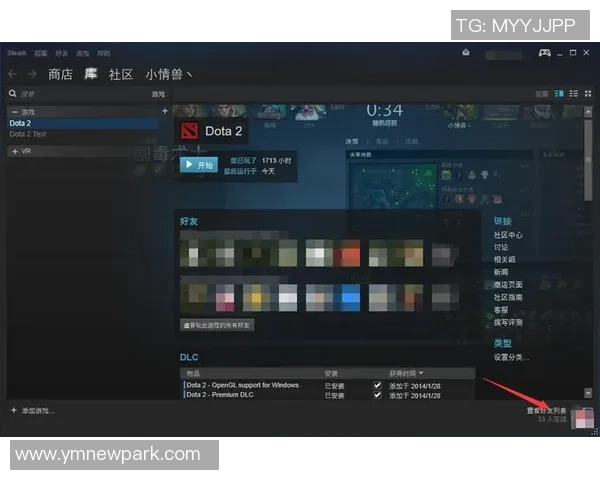Click scrollbar down arrow on right
Screen dimensions: 600x480
pos(588,393)
